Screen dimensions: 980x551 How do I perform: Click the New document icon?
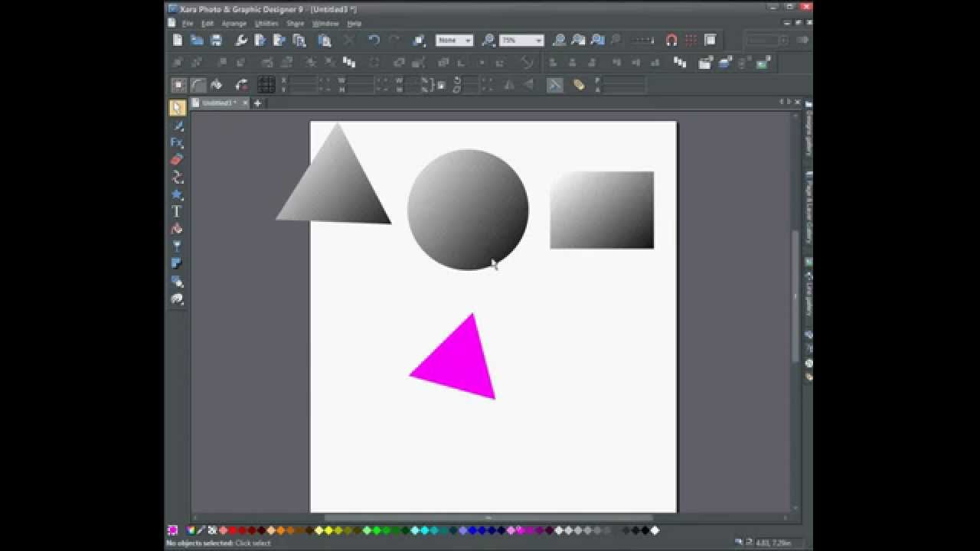(x=178, y=40)
